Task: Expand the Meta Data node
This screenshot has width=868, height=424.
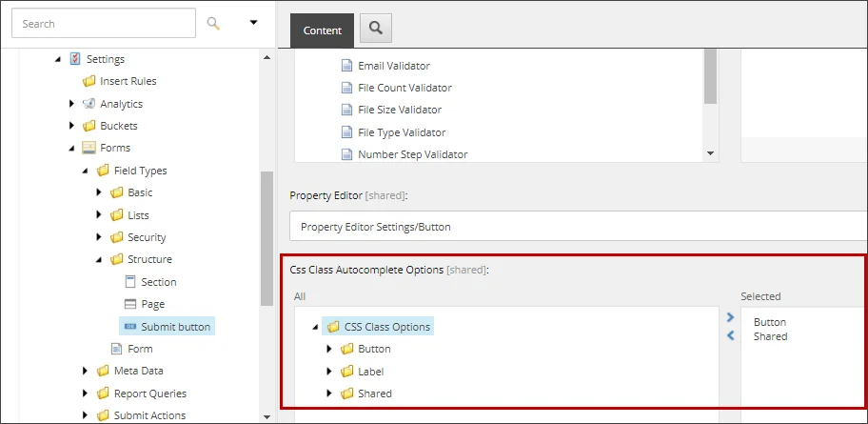Action: pos(86,371)
